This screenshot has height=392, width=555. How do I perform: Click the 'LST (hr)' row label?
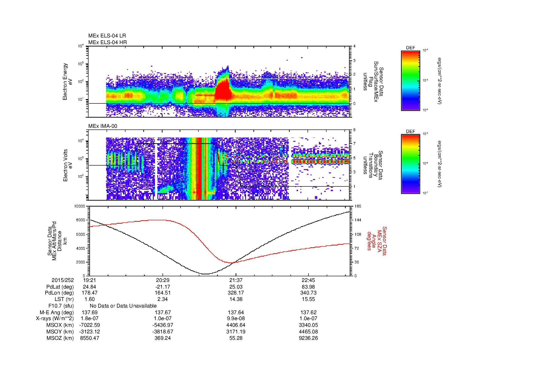pyautogui.click(x=64, y=299)
